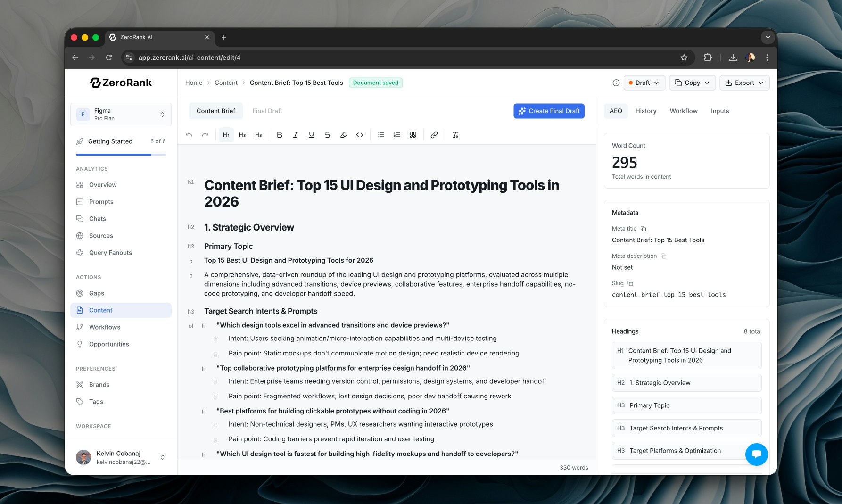This screenshot has height=504, width=842.
Task: Open Sources in the sidebar
Action: [121, 236]
